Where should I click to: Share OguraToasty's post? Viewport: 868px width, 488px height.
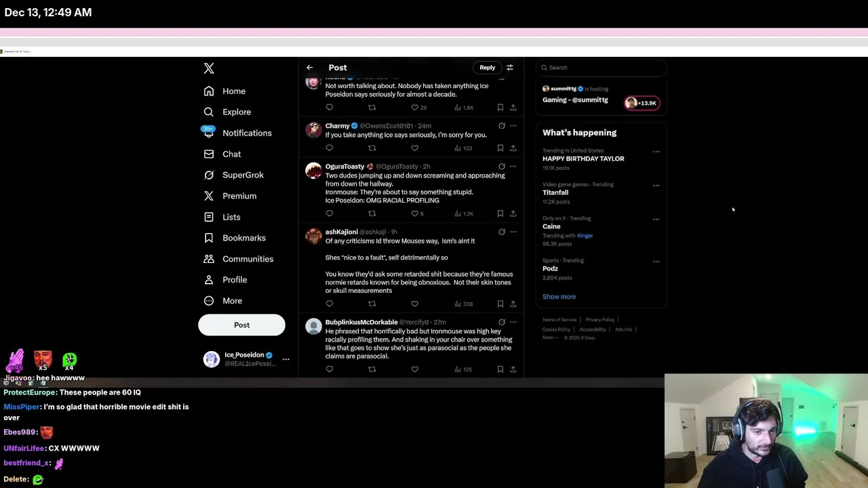[513, 213]
